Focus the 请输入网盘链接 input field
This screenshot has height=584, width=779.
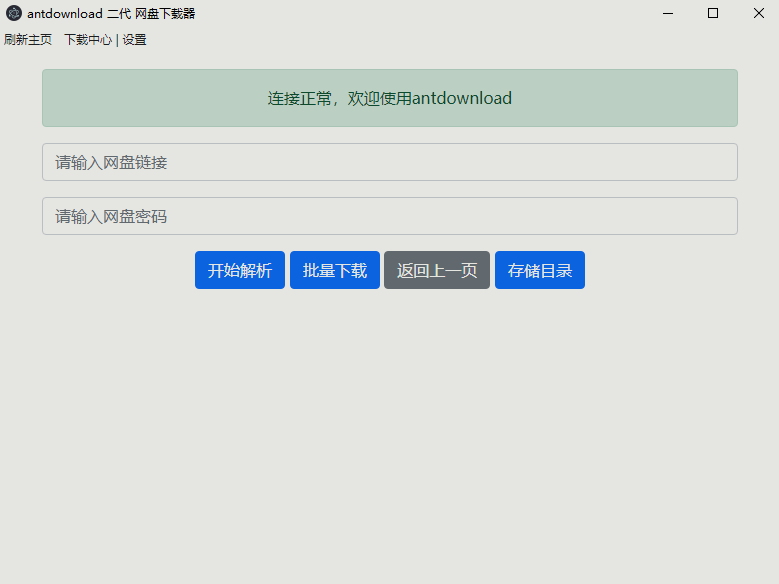390,162
